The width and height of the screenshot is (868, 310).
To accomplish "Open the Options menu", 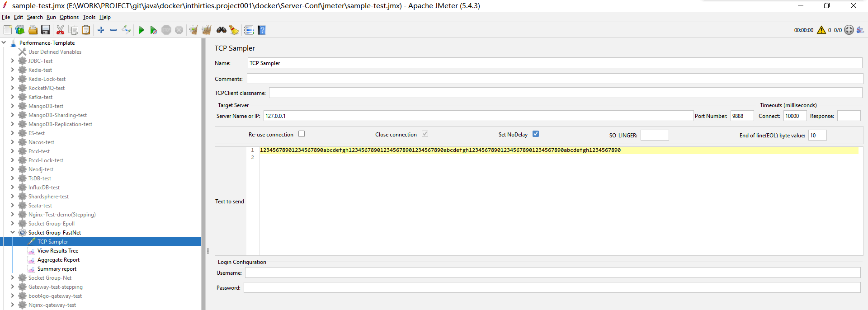I will click(69, 17).
